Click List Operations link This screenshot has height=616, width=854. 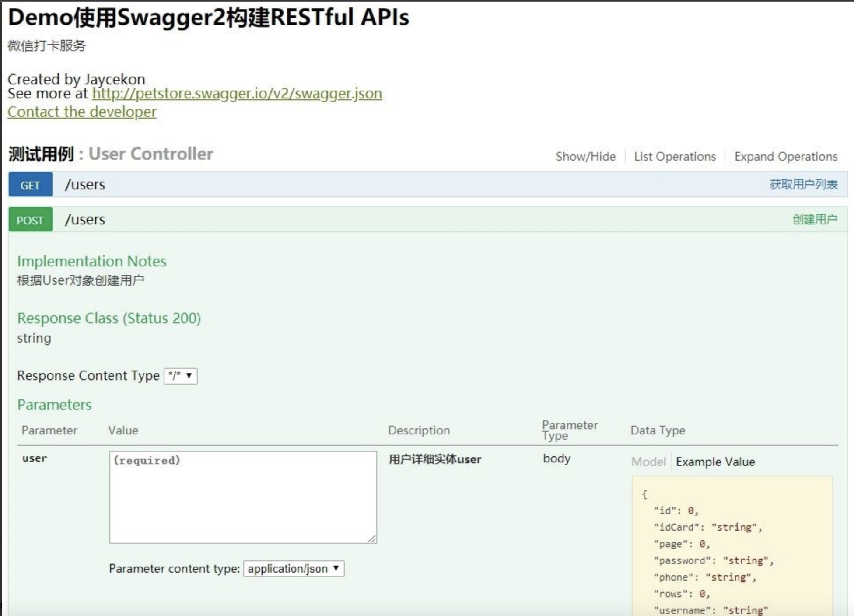coord(675,156)
